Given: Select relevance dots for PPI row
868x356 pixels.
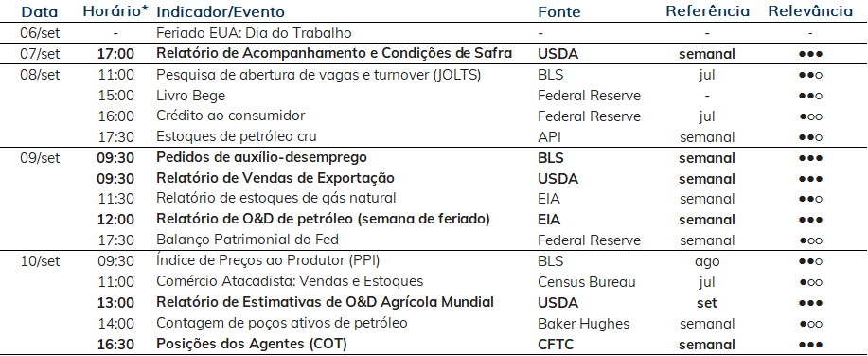Looking at the screenshot, I should point(810,262).
